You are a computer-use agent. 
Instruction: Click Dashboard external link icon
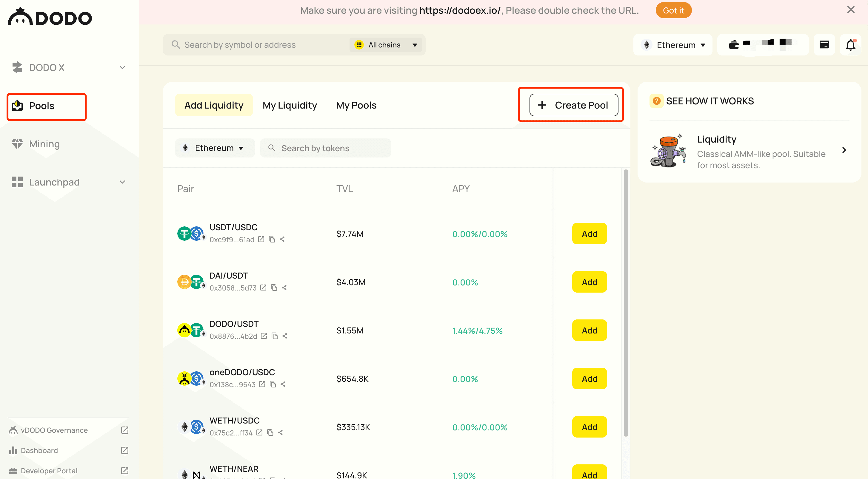(x=125, y=450)
